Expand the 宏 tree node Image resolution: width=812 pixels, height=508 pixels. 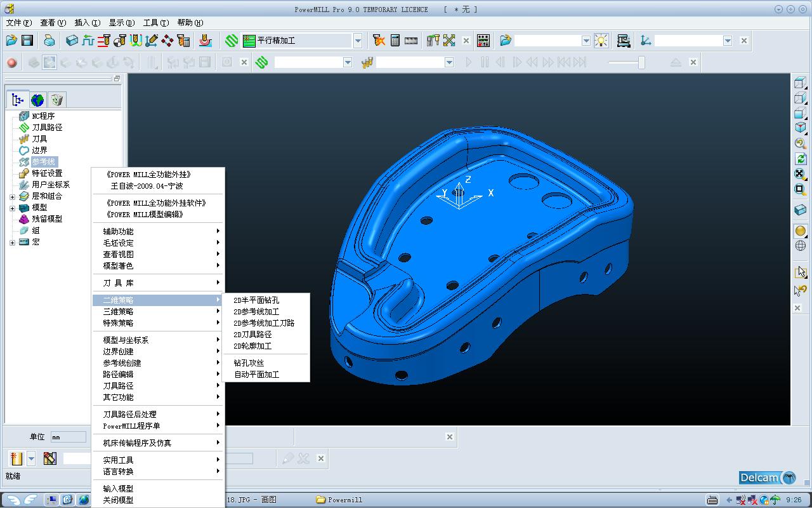(12, 242)
